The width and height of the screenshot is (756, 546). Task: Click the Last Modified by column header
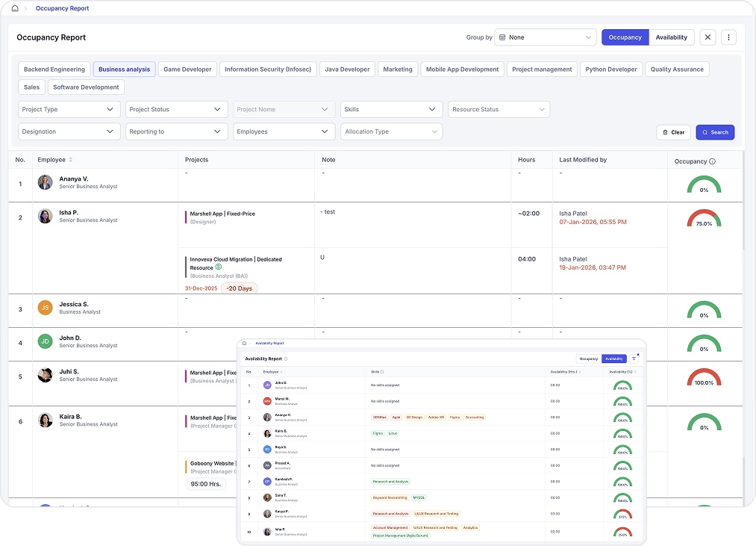click(583, 160)
